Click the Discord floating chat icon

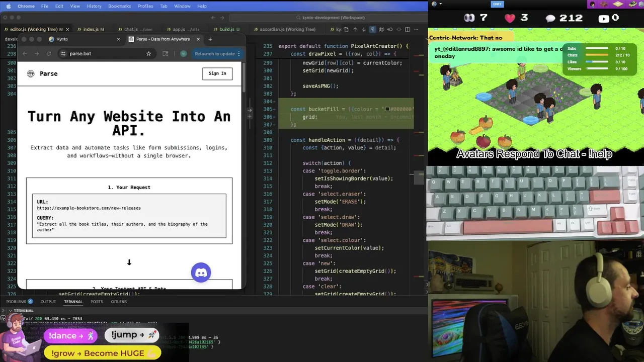(201, 273)
